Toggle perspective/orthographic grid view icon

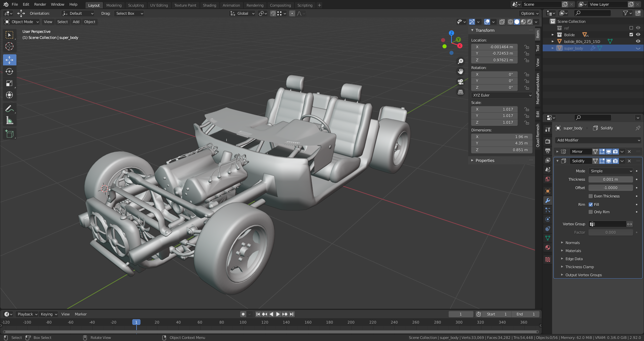461,92
